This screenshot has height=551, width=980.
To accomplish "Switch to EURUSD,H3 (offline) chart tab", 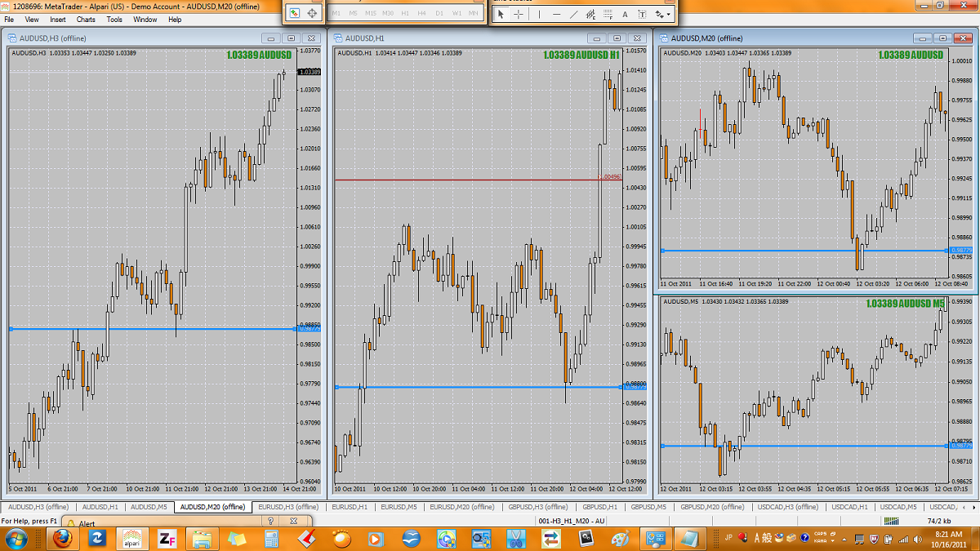I will 287,507.
